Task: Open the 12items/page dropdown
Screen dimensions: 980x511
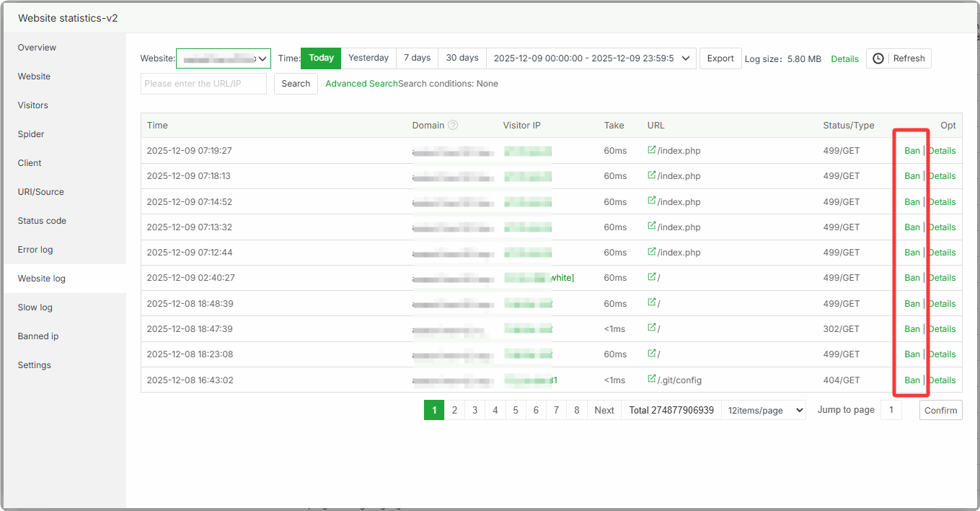Action: (763, 410)
